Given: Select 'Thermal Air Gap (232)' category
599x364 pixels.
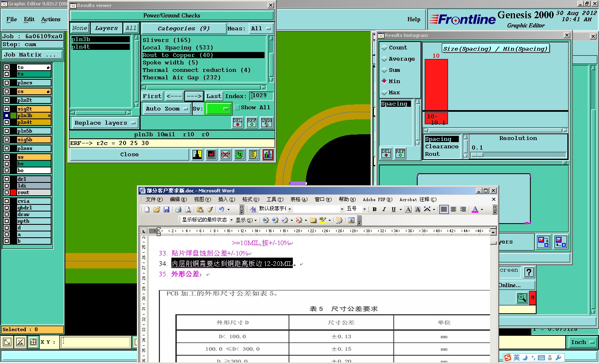Looking at the screenshot, I should tap(181, 78).
